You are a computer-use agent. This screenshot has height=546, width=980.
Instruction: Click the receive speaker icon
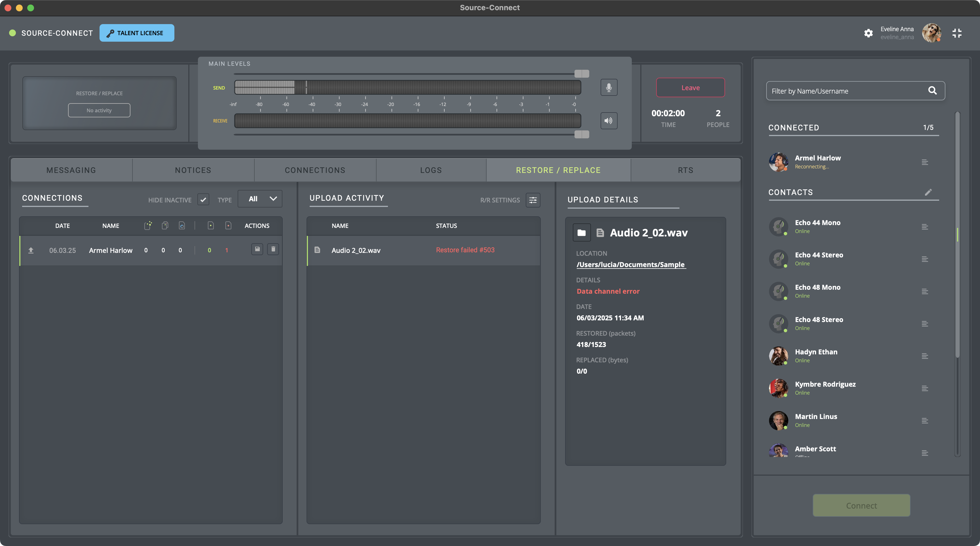(609, 121)
